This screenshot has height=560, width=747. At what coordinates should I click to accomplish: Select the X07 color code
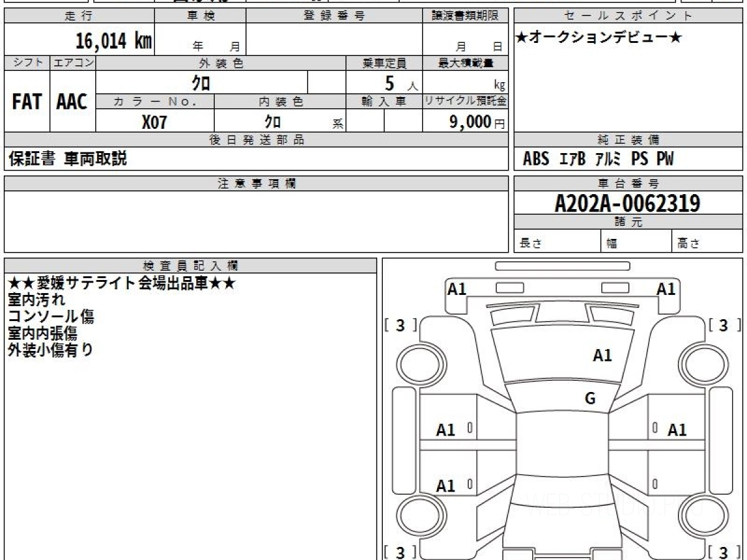pyautogui.click(x=154, y=122)
